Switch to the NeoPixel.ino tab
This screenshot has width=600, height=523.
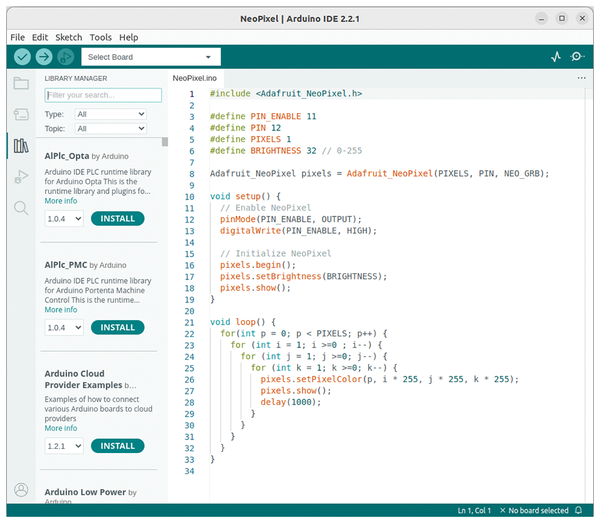195,77
